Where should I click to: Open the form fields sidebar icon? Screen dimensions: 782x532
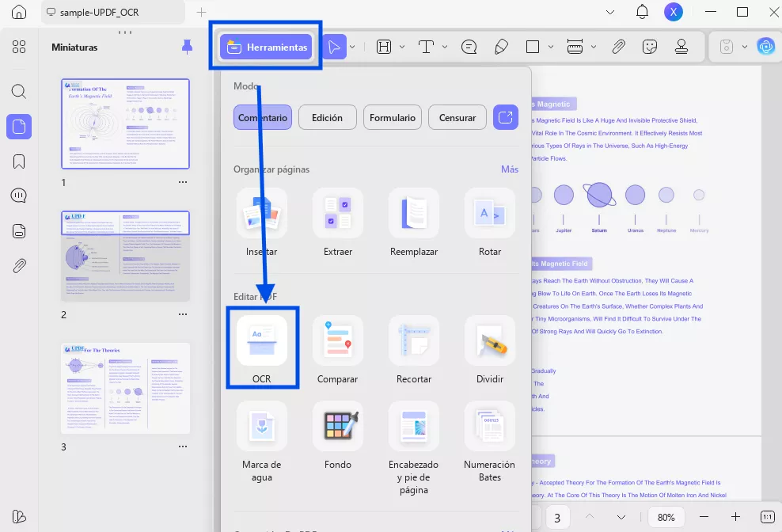(x=19, y=231)
